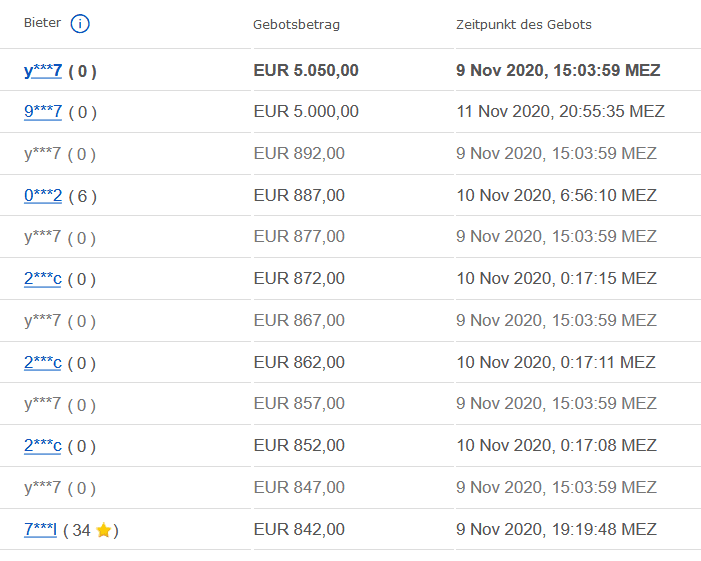
Task: Click the EUR 842,00 bid amount
Action: 299,530
